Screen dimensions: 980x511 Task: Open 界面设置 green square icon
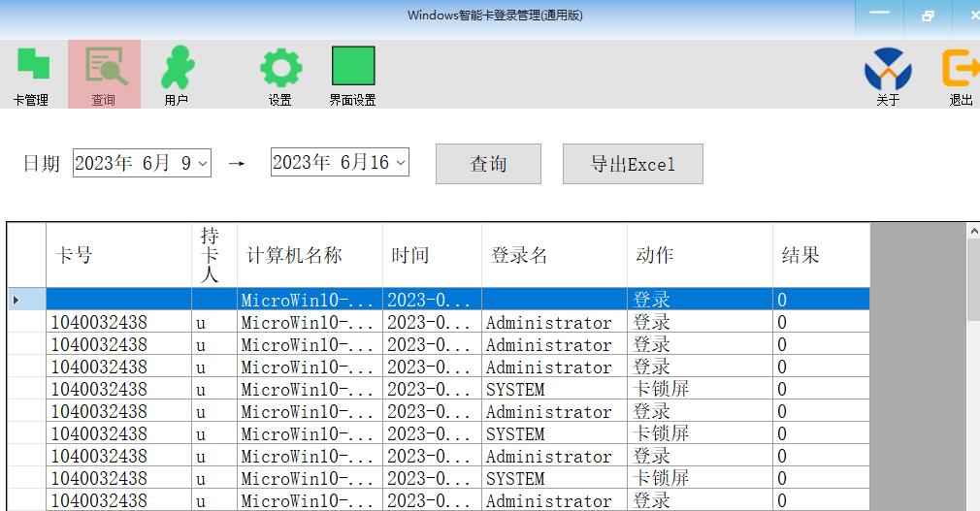pyautogui.click(x=352, y=74)
